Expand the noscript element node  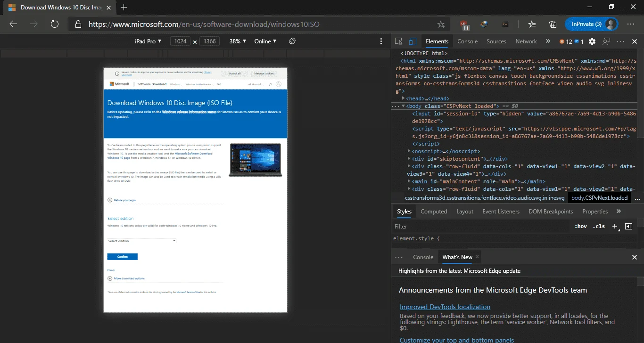click(409, 151)
